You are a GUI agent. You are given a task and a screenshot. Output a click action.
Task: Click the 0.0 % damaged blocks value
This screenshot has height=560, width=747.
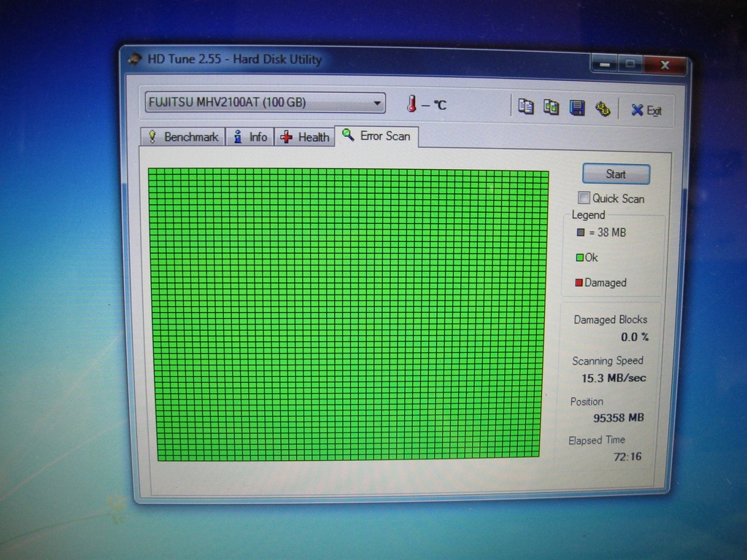pos(635,337)
